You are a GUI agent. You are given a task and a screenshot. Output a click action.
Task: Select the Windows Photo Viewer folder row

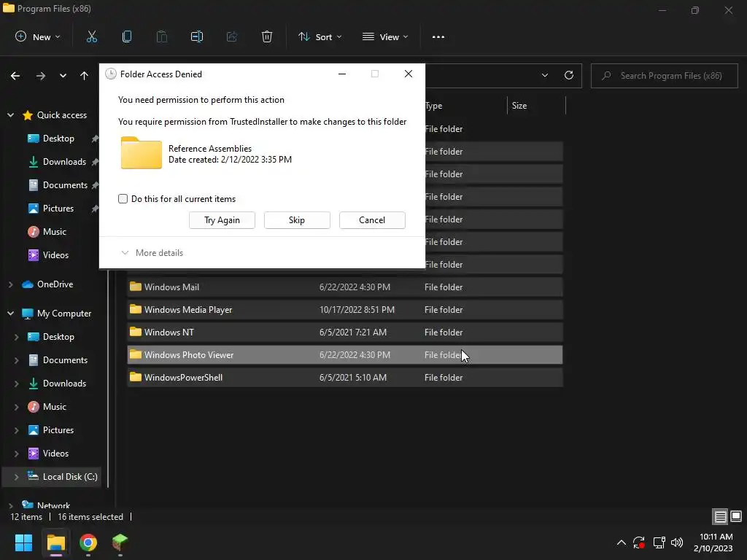(345, 355)
